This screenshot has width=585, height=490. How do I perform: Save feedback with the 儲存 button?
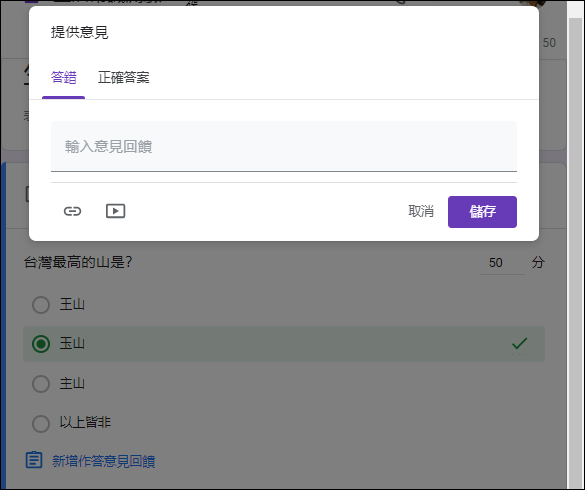[482, 212]
